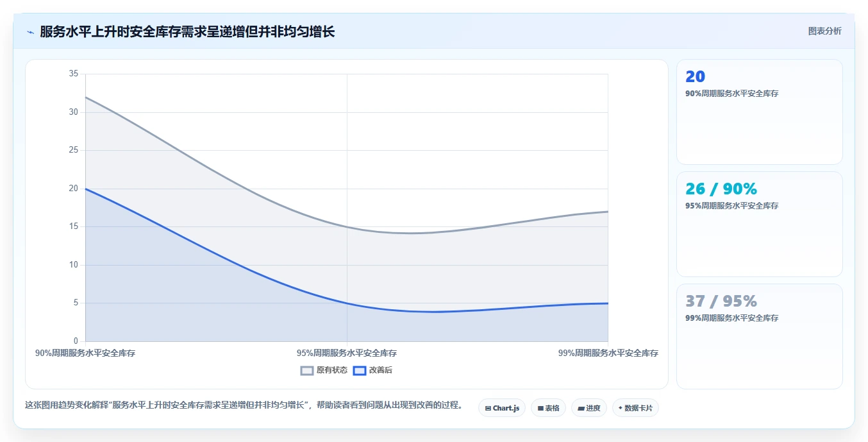Click the chart title 服务水平上升时安全库存需求呈递增但并非均匀增长
Viewport: 868px width, 442px height.
[x=187, y=31]
